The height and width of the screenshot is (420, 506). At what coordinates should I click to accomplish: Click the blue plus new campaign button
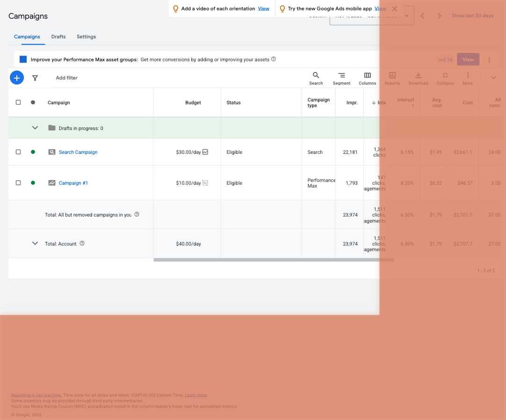[16, 78]
